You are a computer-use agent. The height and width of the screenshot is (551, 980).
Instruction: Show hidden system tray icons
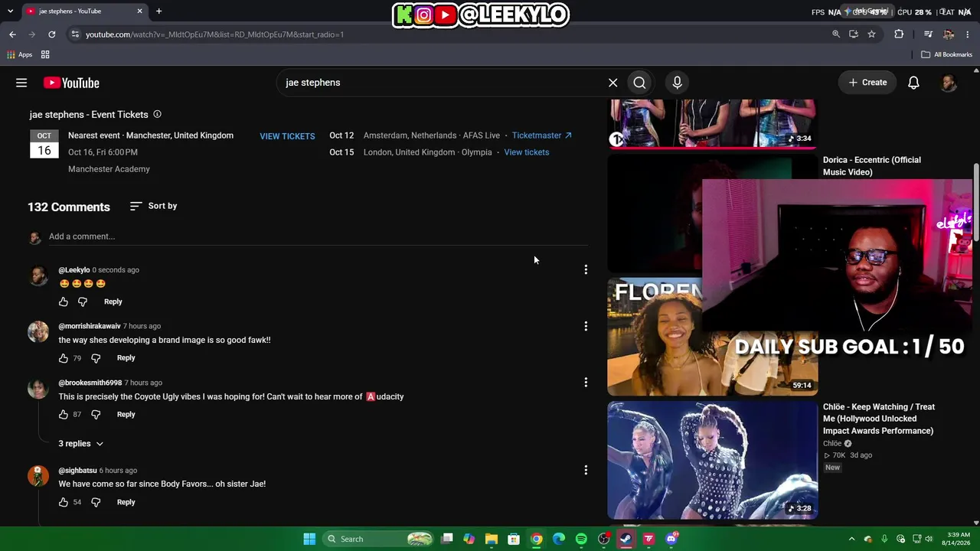851,539
